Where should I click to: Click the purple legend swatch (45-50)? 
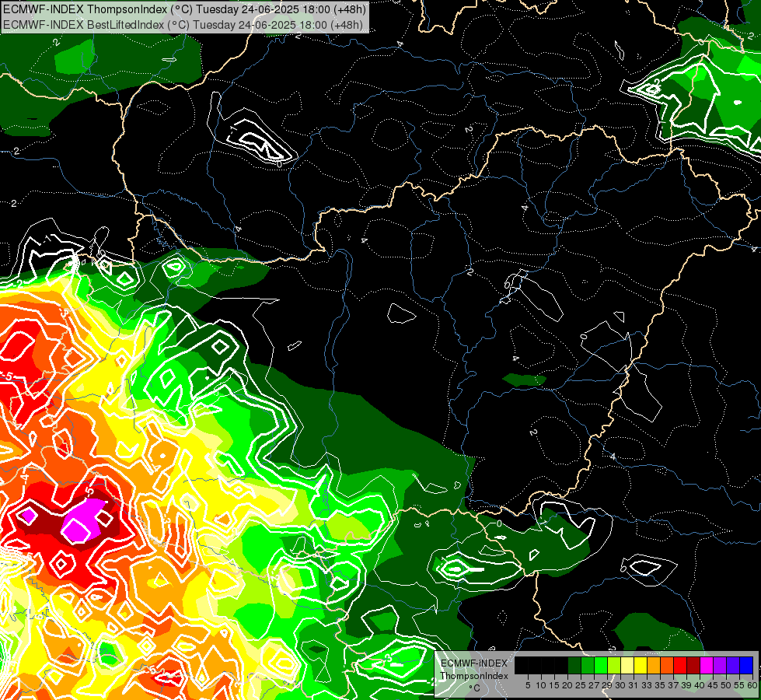point(720,665)
